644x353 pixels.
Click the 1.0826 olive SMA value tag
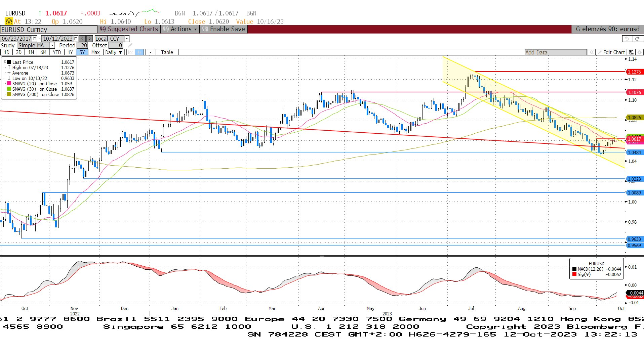[634, 118]
